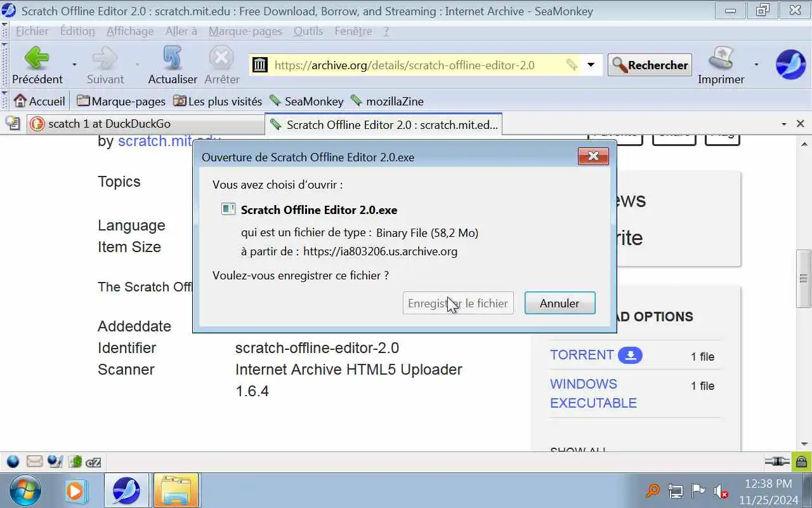
Task: Click the vertical scrollbar thumb of the page
Action: [x=803, y=278]
